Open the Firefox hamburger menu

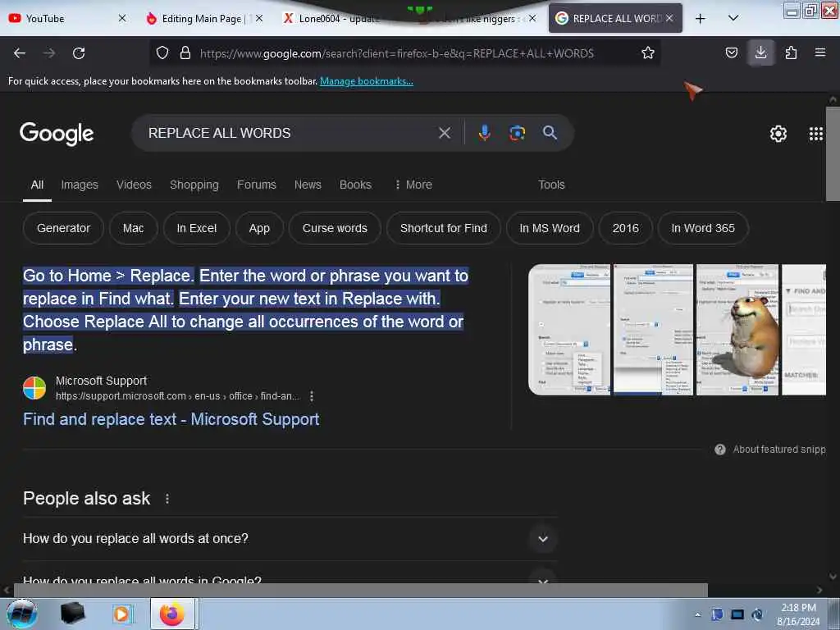[x=819, y=52]
